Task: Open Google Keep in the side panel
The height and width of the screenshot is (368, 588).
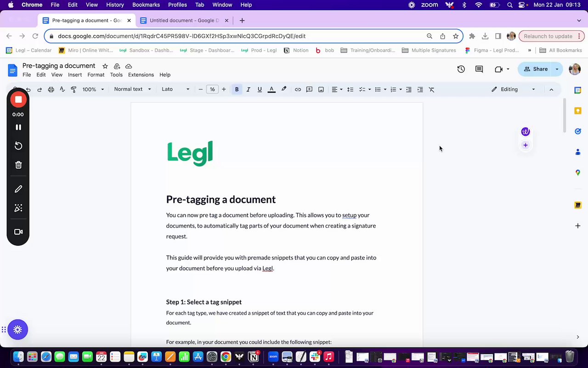Action: tap(578, 111)
